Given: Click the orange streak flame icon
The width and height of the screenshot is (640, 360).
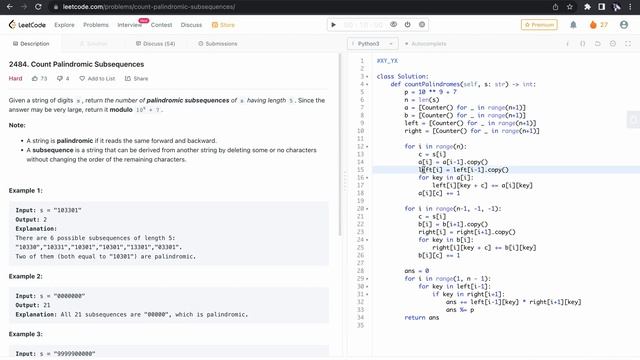Looking at the screenshot, I should click(593, 25).
